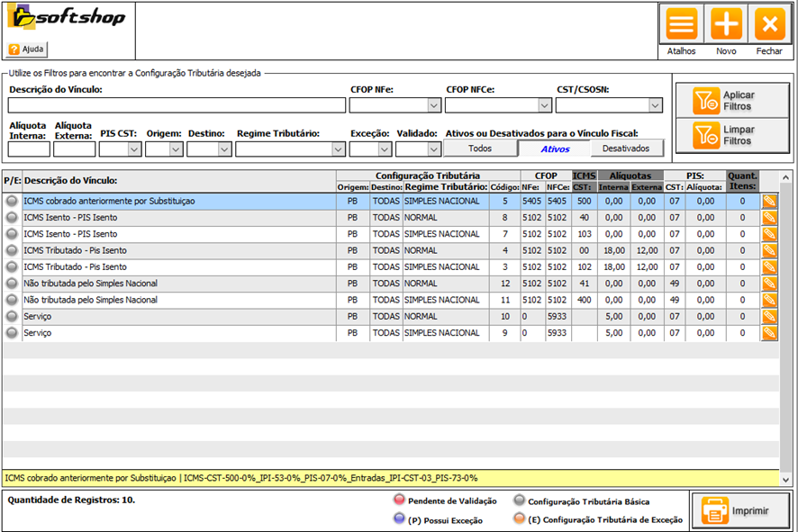The image size is (798, 532).
Task: Select the Ativos filter toggle
Action: 555,149
